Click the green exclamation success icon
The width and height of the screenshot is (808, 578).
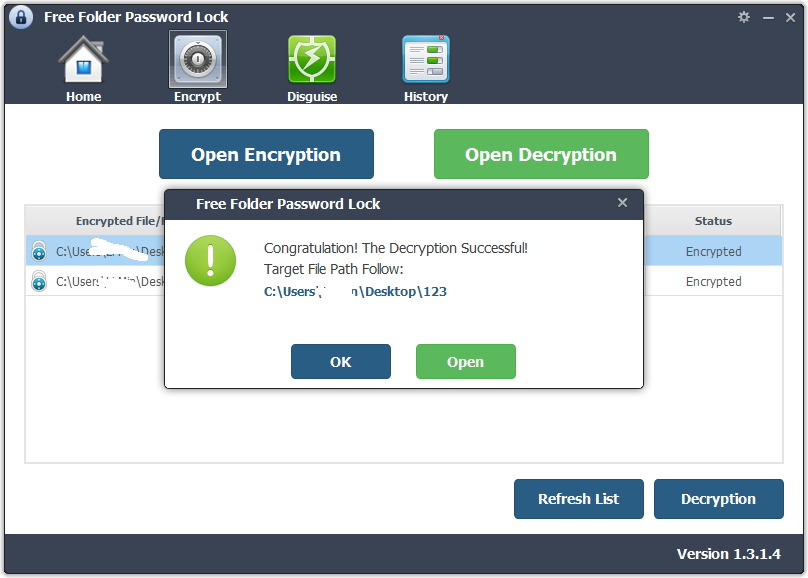click(x=210, y=261)
